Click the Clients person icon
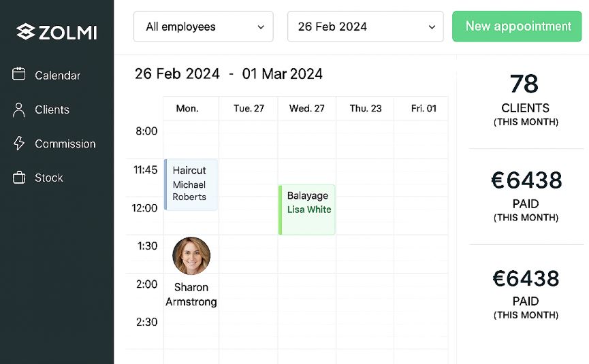The height and width of the screenshot is (364, 589). coord(19,110)
